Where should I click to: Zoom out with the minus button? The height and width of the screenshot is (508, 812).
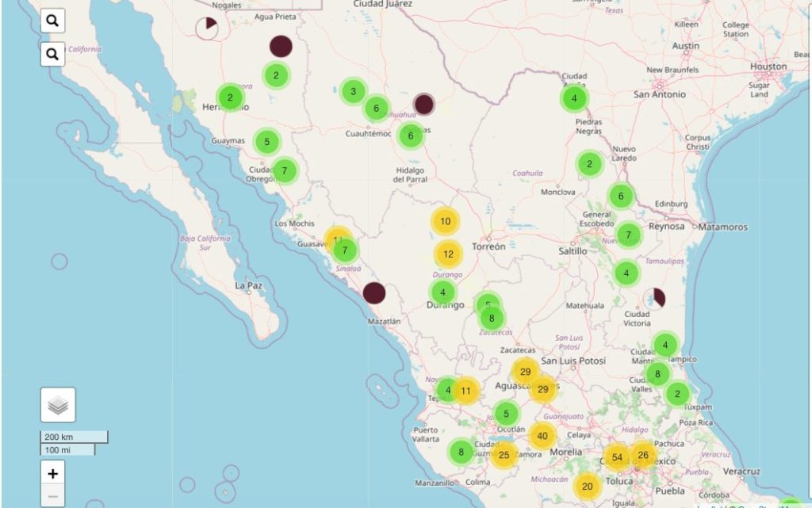52,498
